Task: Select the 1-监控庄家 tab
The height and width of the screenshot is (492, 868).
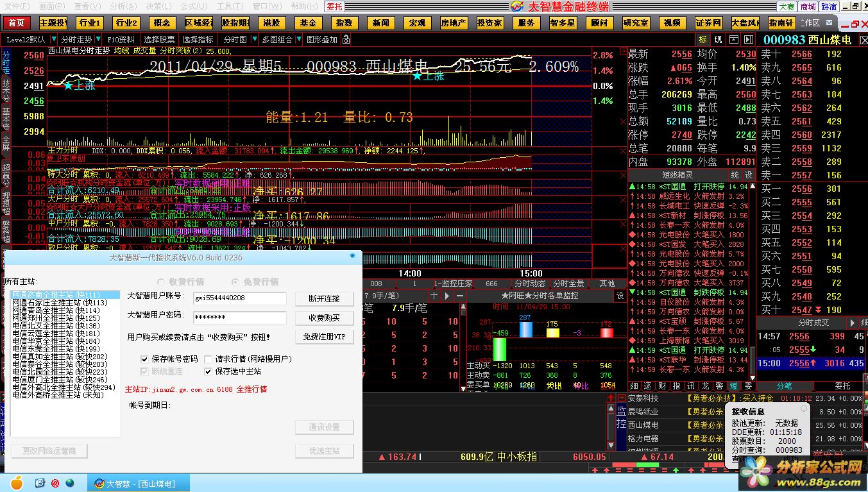Action: click(454, 283)
